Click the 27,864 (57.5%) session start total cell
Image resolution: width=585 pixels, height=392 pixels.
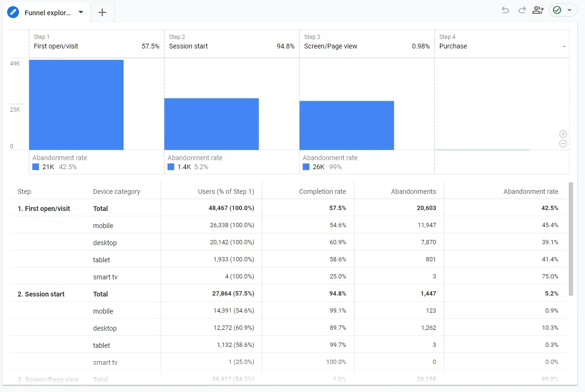pyautogui.click(x=233, y=294)
